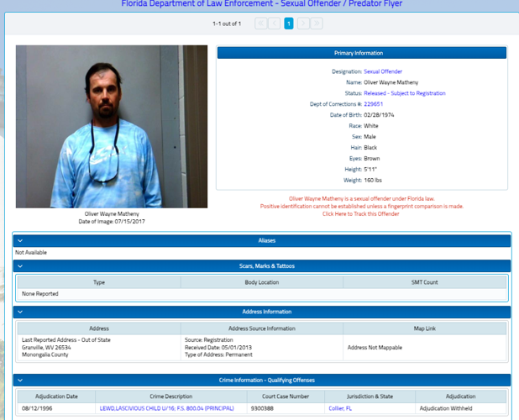Collapse the Crime Information section chevron

pyautogui.click(x=19, y=381)
